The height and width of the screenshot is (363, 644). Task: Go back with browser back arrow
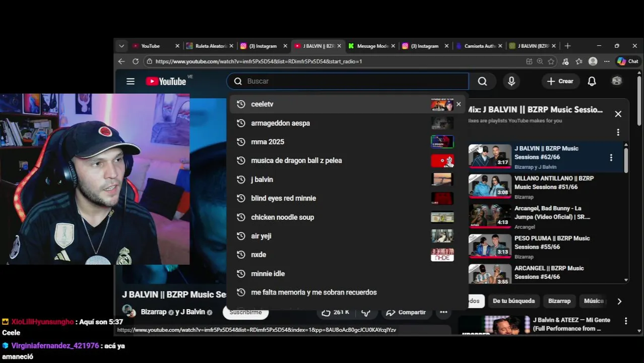pos(121,61)
